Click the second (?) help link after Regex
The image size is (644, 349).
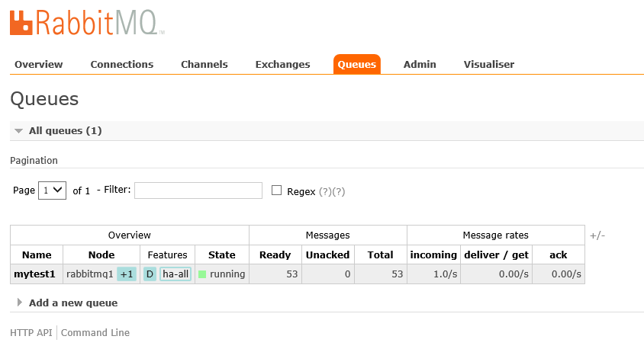click(339, 191)
